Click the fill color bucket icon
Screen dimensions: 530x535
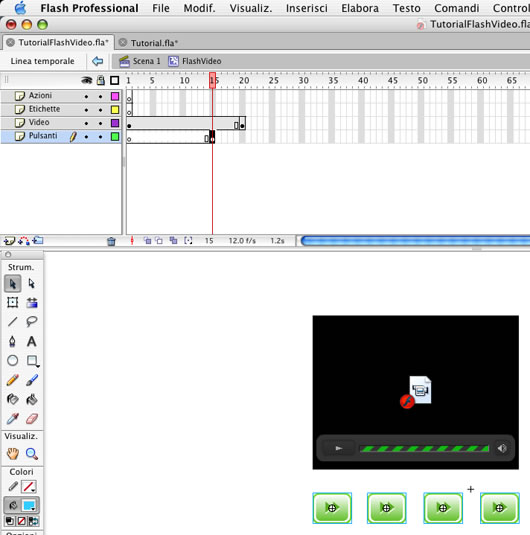tap(13, 505)
